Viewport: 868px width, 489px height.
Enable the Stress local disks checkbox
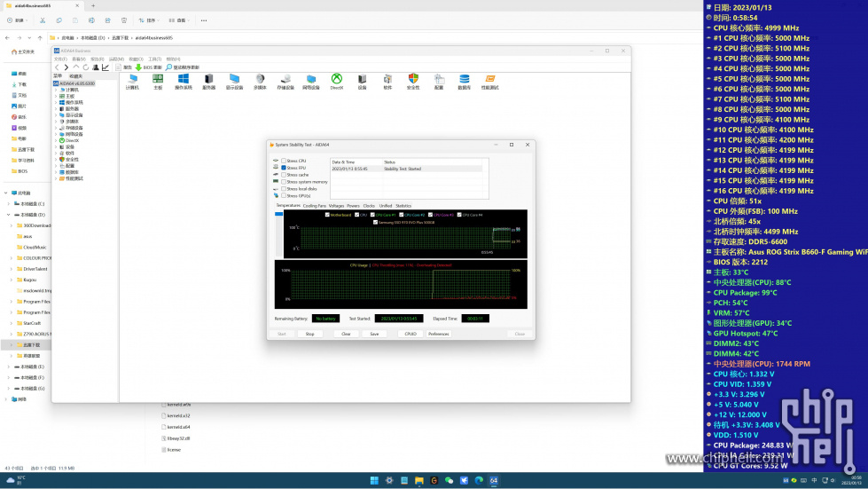(284, 188)
